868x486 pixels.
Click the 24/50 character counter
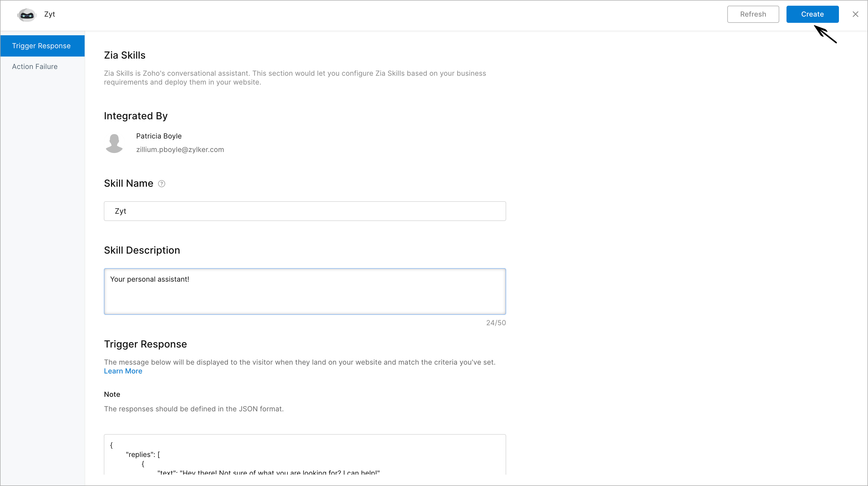tap(496, 323)
